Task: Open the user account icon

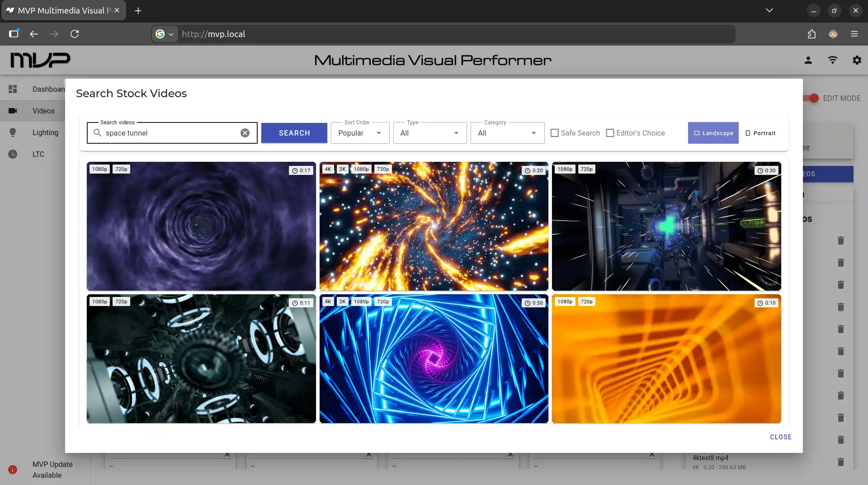Action: 808,60
